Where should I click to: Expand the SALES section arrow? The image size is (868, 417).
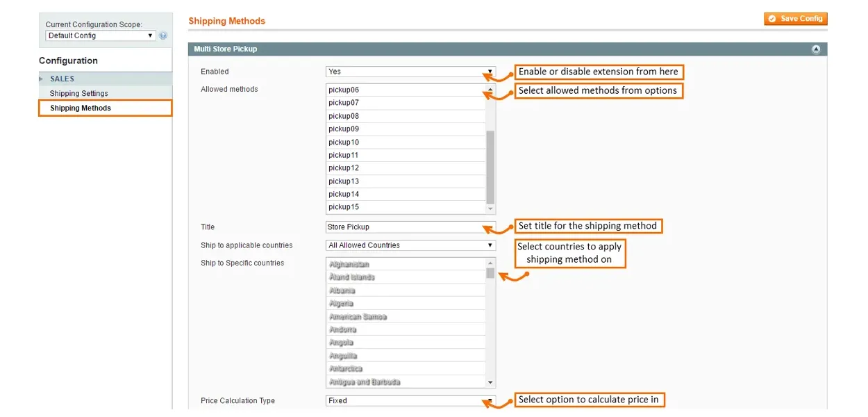pyautogui.click(x=41, y=79)
